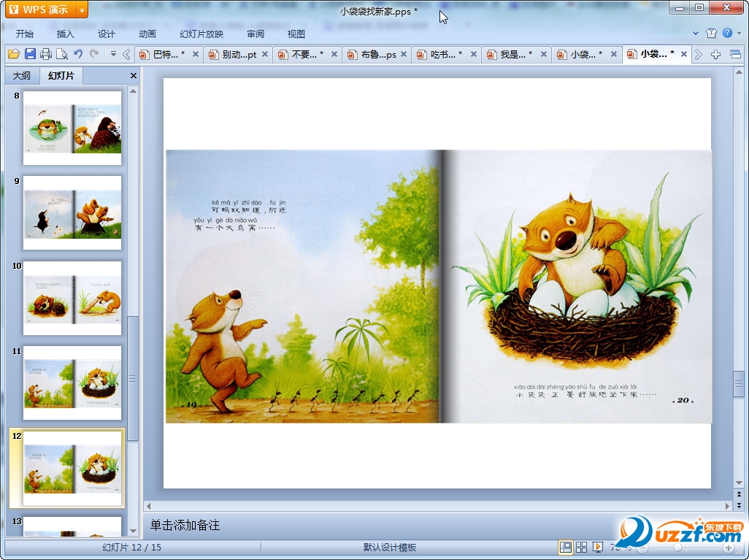Switch to the 大纲 outline tab
The image size is (749, 560).
[x=21, y=75]
